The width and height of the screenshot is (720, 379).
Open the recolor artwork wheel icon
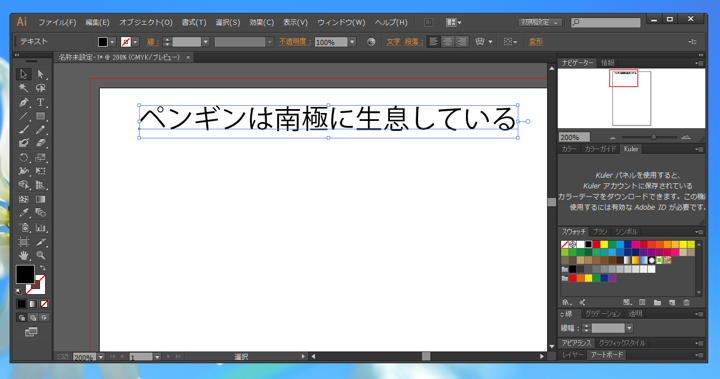coord(371,42)
